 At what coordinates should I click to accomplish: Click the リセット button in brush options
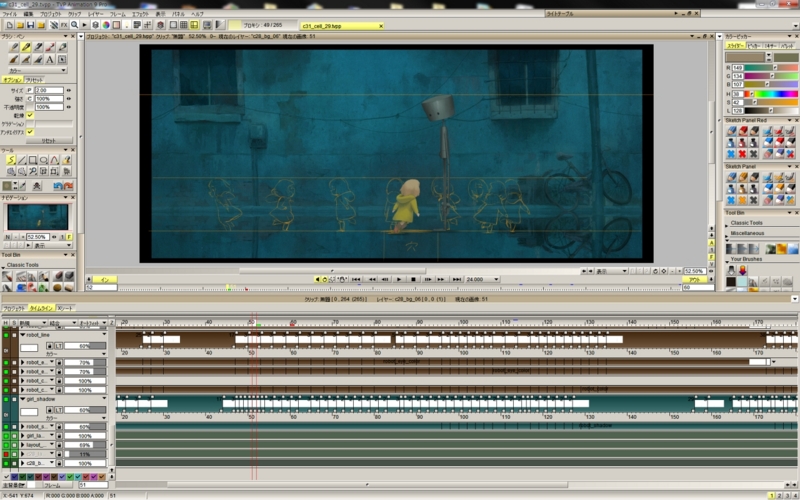pos(49,140)
